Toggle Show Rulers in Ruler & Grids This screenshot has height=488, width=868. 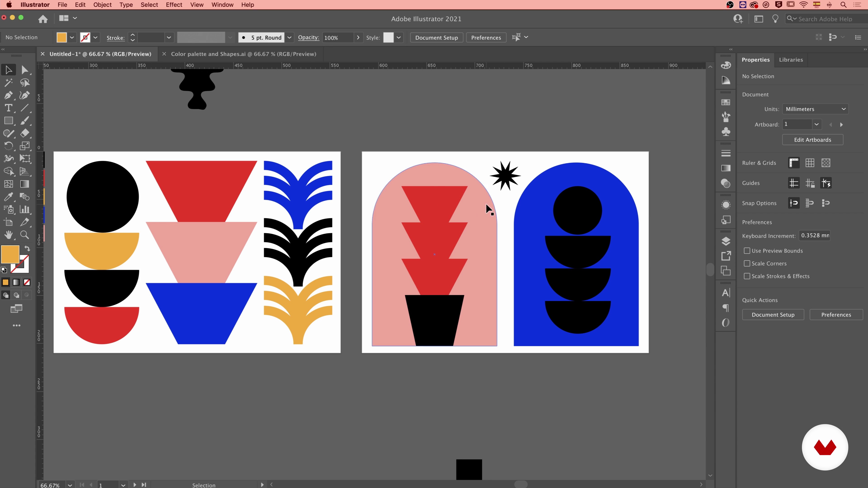pos(794,163)
